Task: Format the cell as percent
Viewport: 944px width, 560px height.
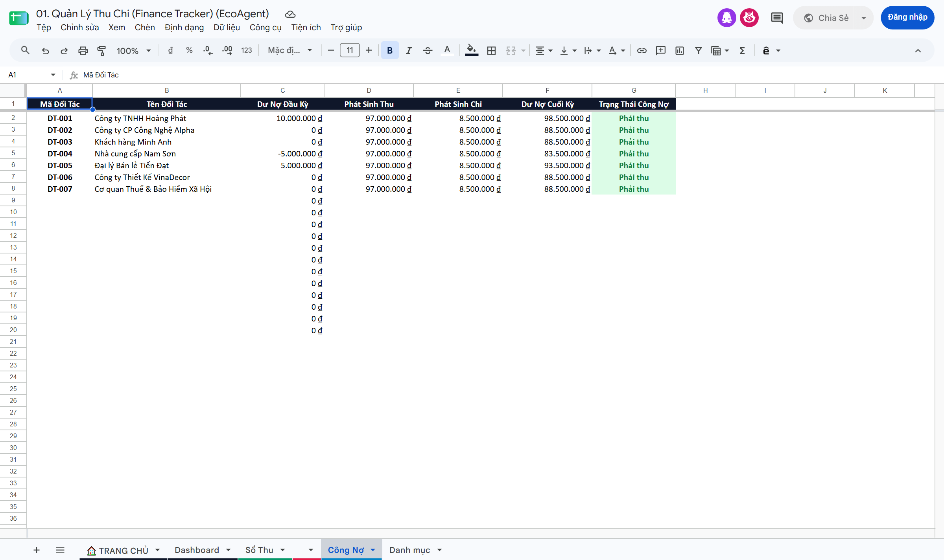Action: click(189, 50)
